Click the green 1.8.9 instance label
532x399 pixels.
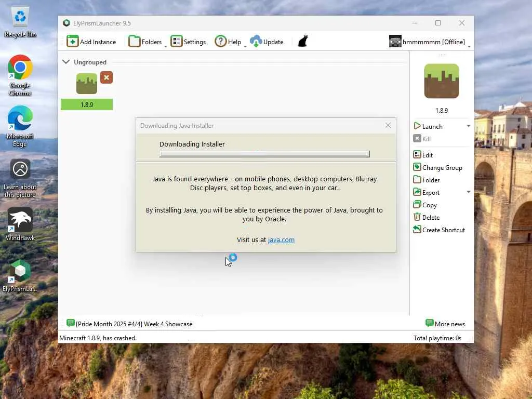[87, 104]
